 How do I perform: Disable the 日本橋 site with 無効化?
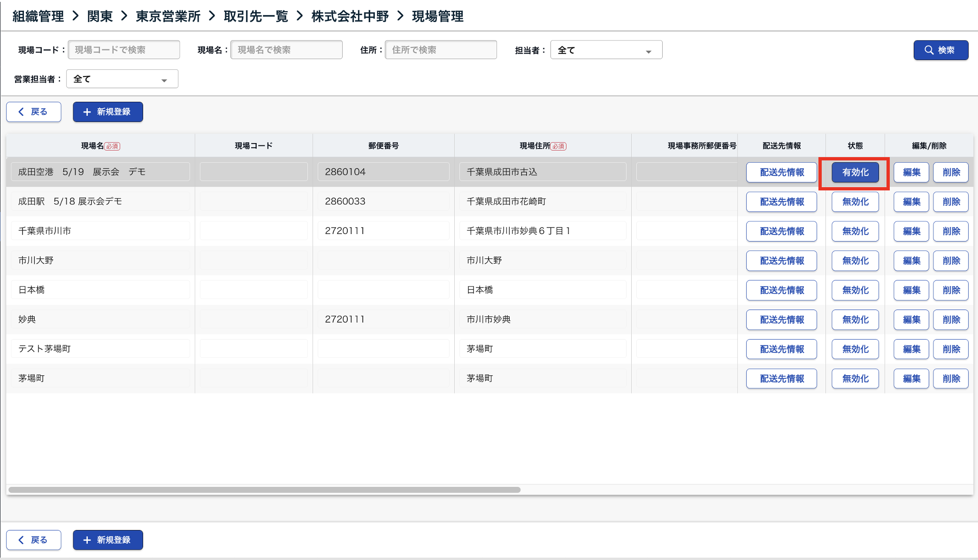pyautogui.click(x=855, y=290)
